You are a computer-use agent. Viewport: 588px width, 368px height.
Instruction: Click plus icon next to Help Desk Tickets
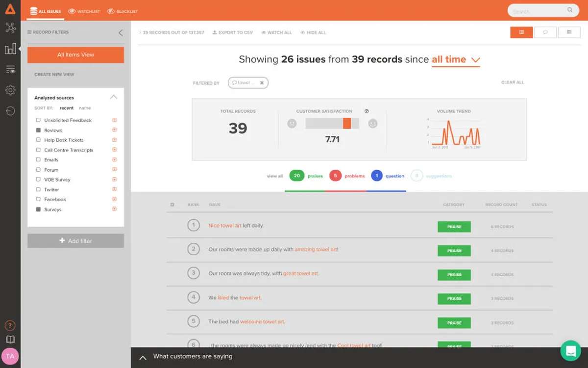pyautogui.click(x=114, y=140)
